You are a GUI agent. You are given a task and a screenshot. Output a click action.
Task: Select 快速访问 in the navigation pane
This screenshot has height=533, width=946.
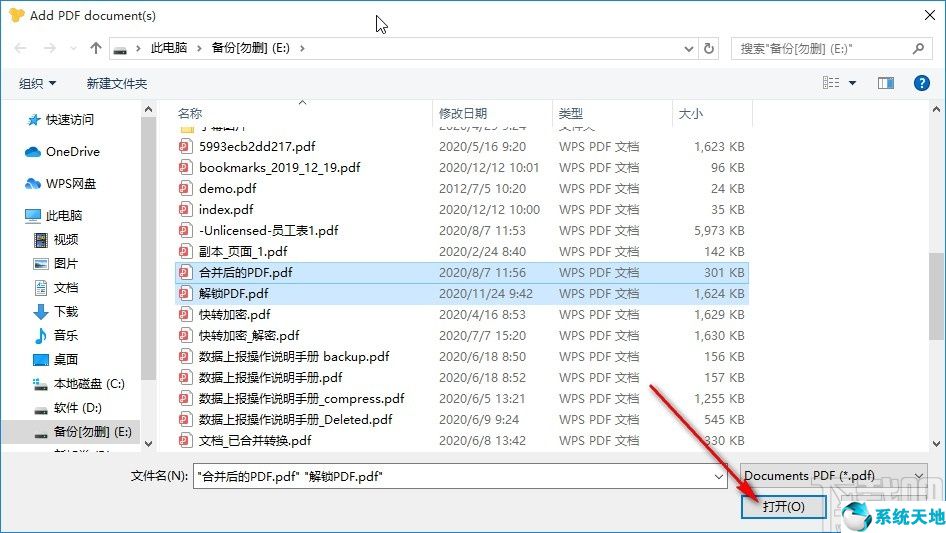[60, 120]
